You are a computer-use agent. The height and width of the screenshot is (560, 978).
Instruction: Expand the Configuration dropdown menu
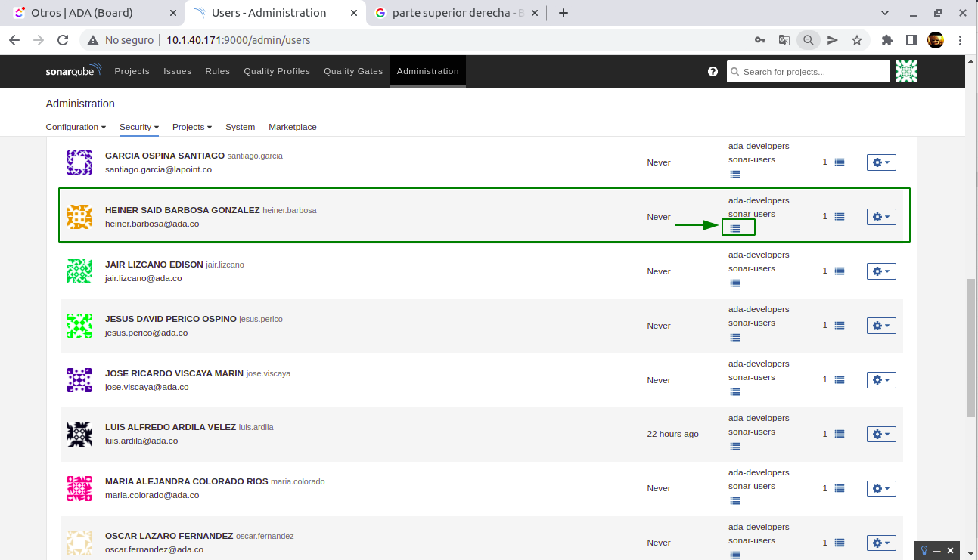[x=76, y=127]
